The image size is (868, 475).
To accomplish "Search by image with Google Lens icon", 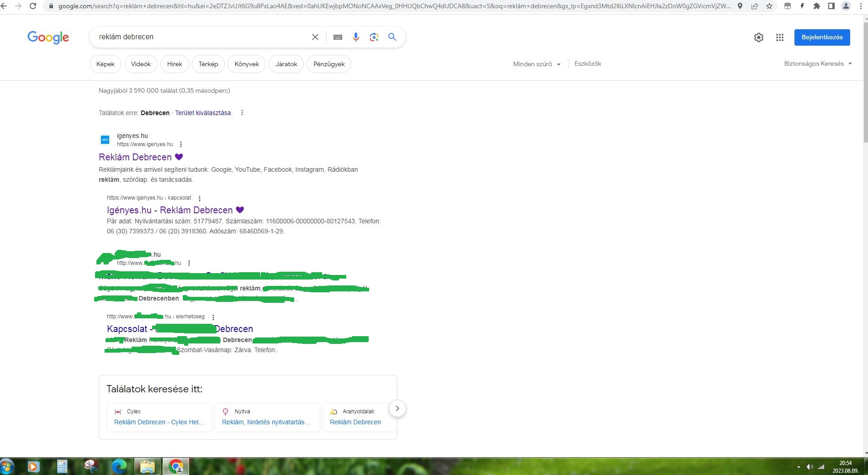I will pyautogui.click(x=374, y=37).
